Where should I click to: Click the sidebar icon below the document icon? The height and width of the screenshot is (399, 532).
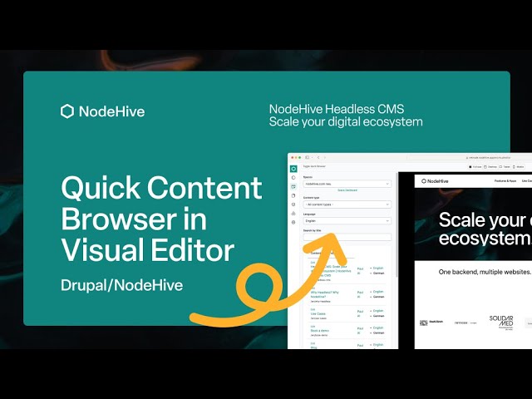(x=293, y=204)
